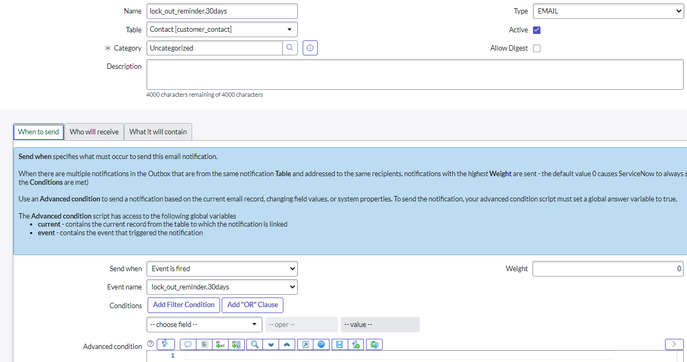Switch to the Who will receive tab
The width and height of the screenshot is (687, 362).
click(94, 131)
